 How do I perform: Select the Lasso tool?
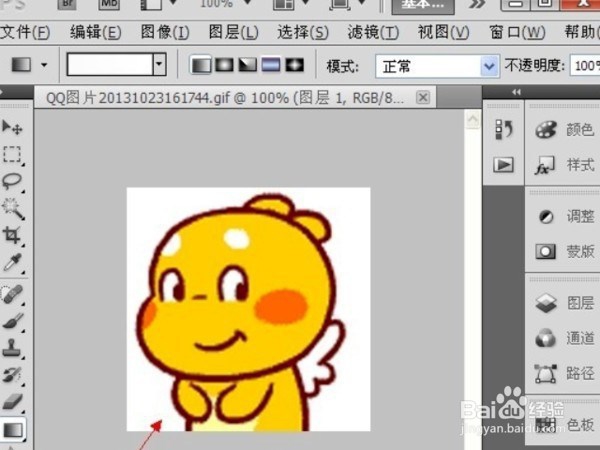coord(12,181)
